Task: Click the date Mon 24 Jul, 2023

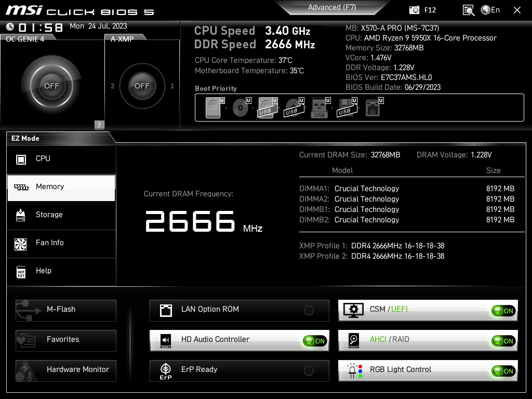Action: tap(98, 26)
